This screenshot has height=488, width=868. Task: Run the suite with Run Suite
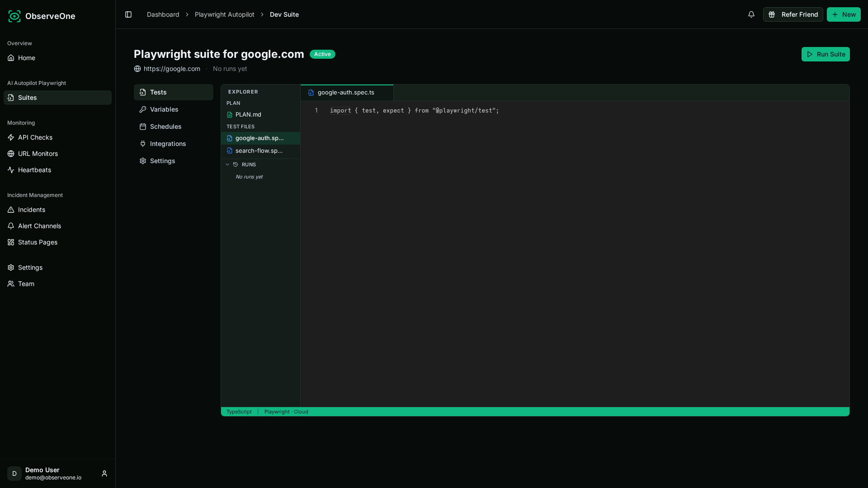tap(826, 54)
